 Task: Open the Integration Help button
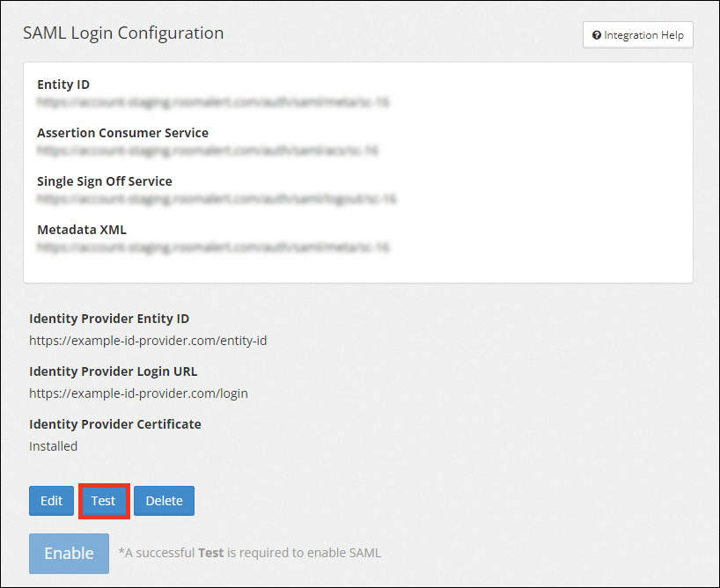(x=637, y=35)
